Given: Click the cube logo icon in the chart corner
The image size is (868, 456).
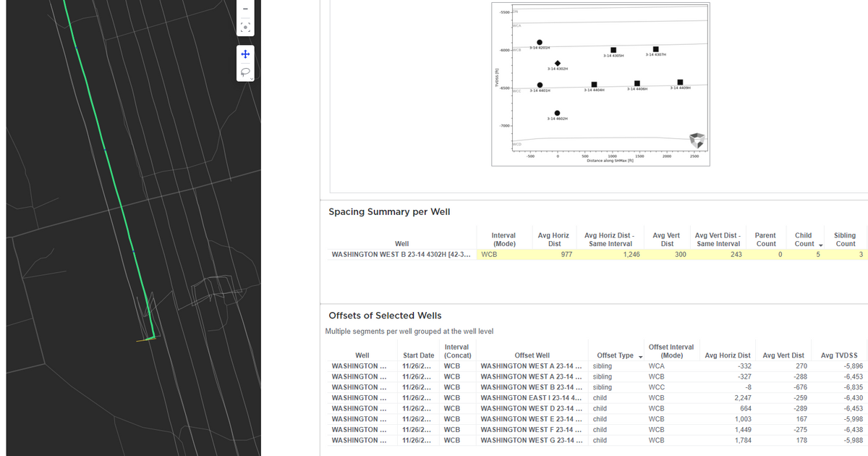Looking at the screenshot, I should [x=696, y=140].
